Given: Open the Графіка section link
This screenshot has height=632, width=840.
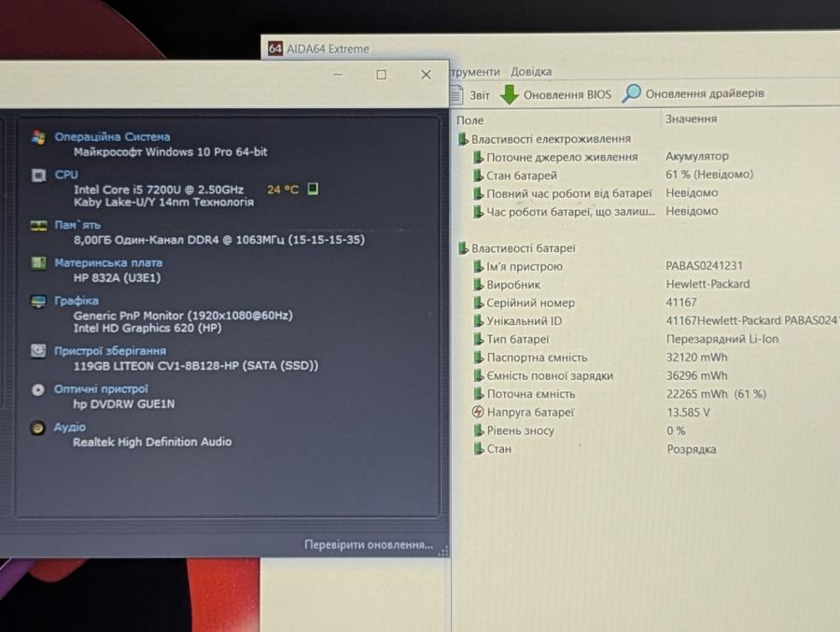Looking at the screenshot, I should tap(77, 301).
